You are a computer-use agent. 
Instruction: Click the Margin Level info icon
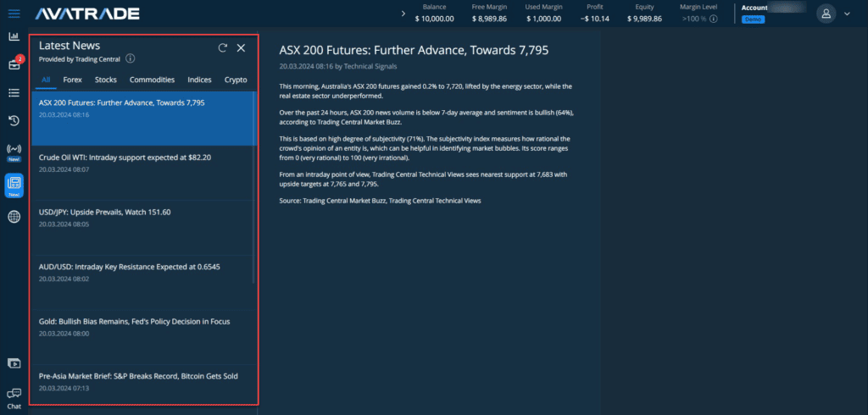tap(714, 19)
